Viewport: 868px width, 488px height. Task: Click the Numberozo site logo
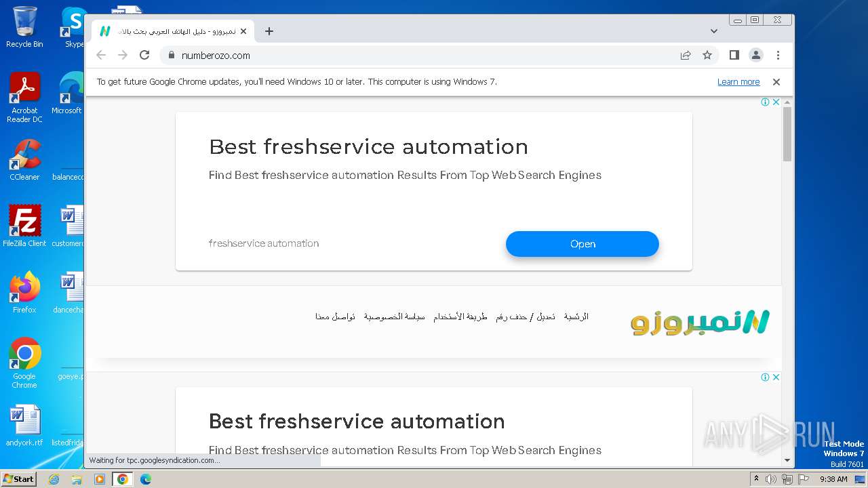point(701,322)
